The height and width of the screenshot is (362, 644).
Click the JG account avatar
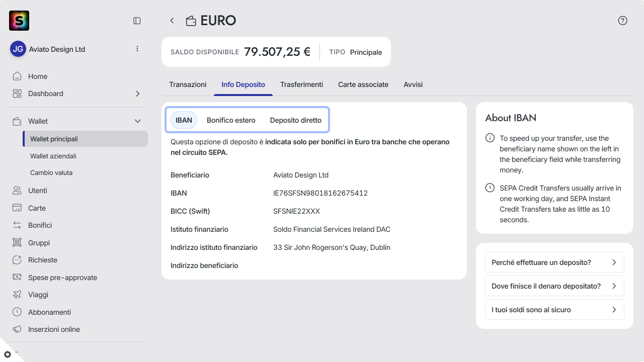click(x=18, y=49)
